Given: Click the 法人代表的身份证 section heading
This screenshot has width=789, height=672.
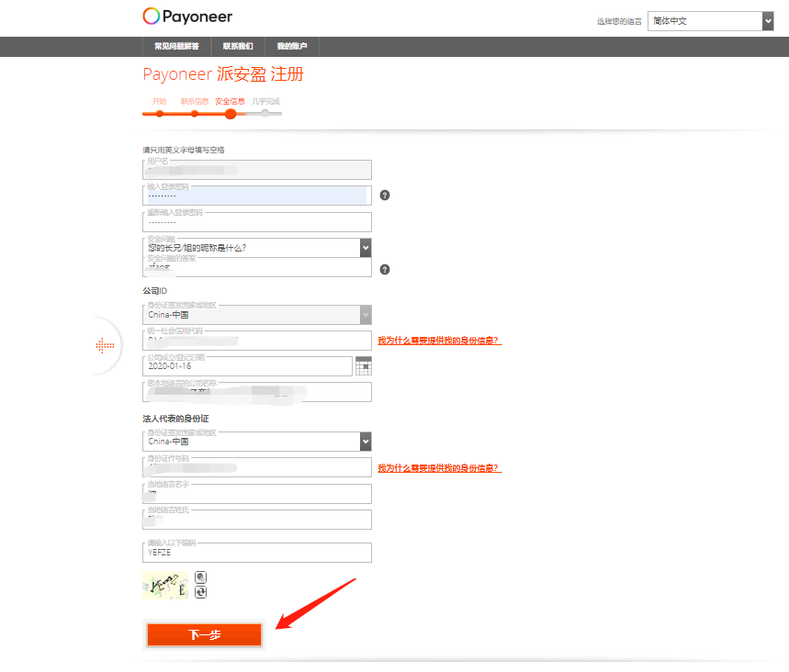Looking at the screenshot, I should (175, 419).
